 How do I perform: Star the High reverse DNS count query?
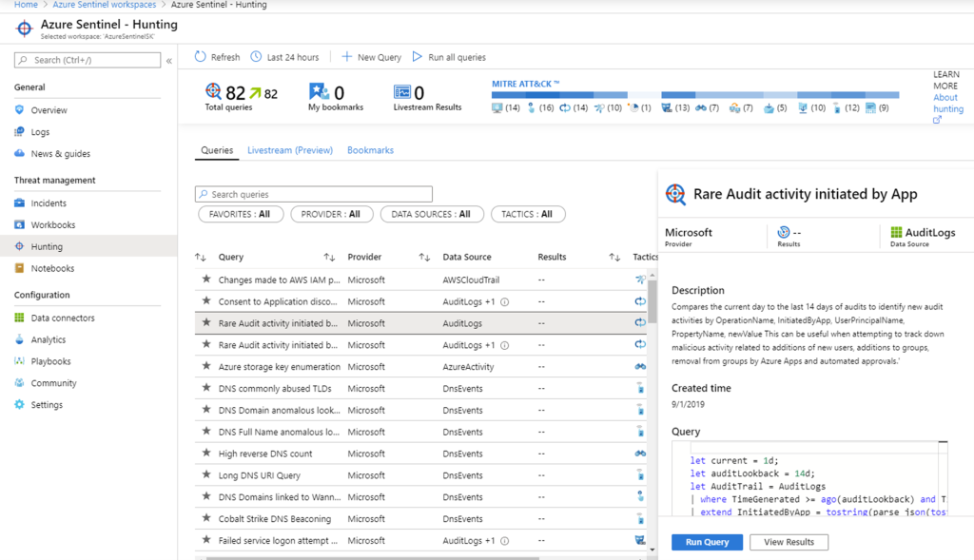(206, 454)
